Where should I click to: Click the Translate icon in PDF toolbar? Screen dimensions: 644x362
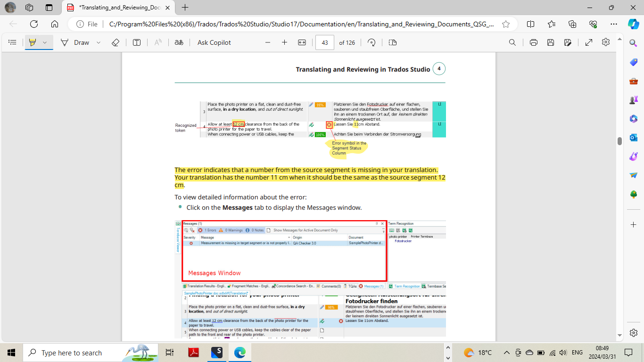tap(179, 42)
